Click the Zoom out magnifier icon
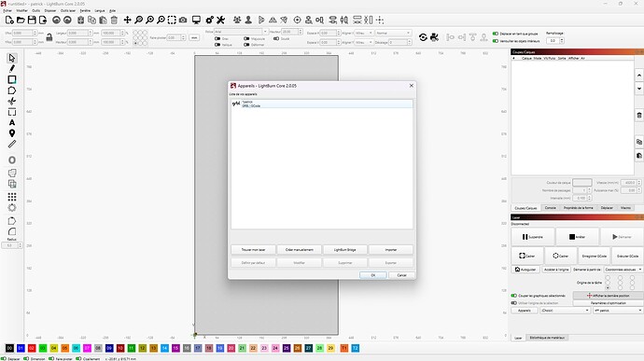644x361 pixels. (x=161, y=20)
